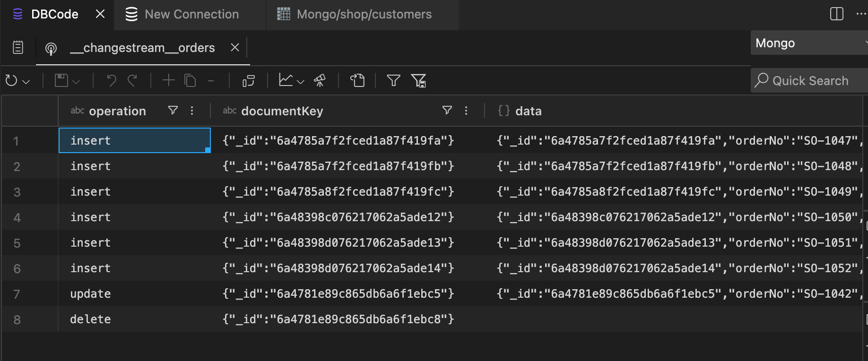This screenshot has height=361, width=868.
Task: Select the delete operation cell
Action: tap(135, 319)
